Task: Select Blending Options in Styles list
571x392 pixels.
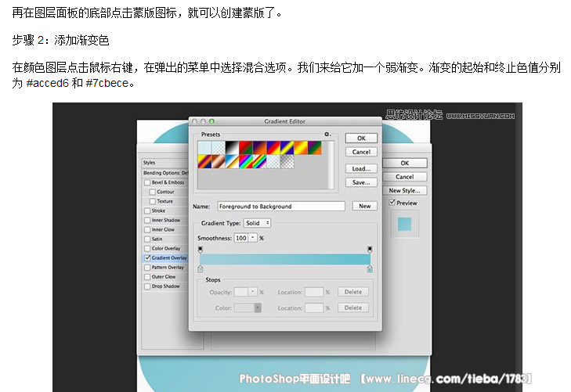Action: coord(164,173)
